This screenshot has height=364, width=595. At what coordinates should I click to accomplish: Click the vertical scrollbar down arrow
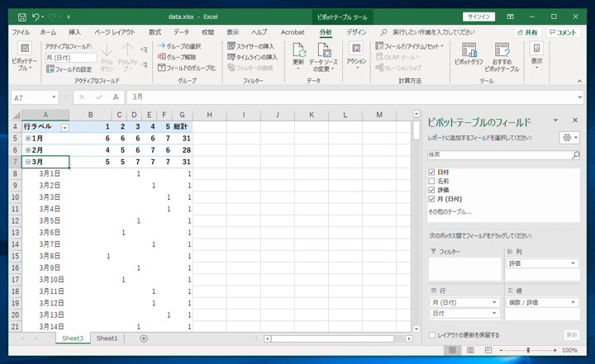(x=416, y=329)
